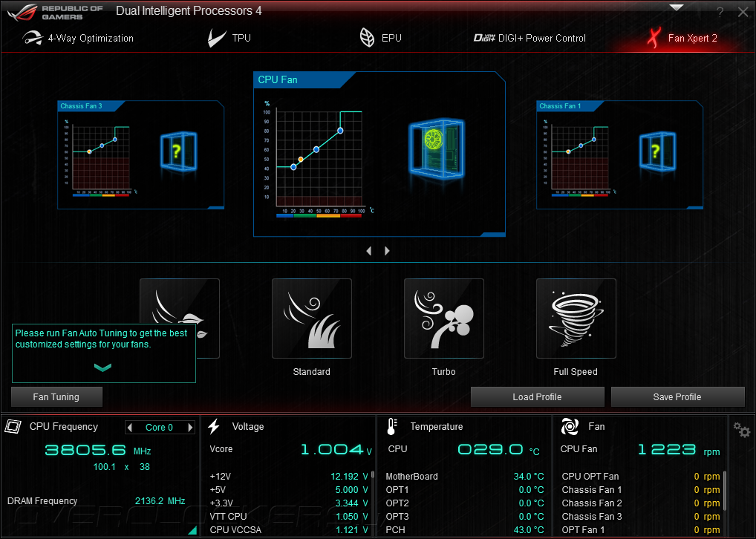Collapse the Fan Auto Tuning tooltip chevron

click(102, 367)
